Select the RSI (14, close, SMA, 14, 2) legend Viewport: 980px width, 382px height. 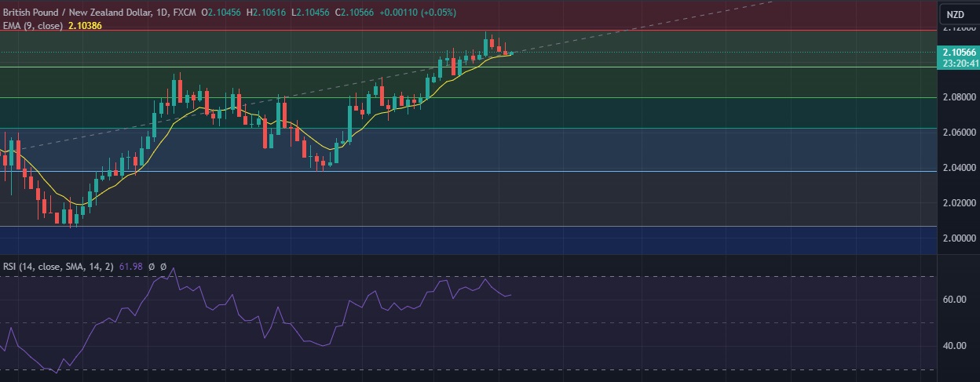[x=58, y=267]
